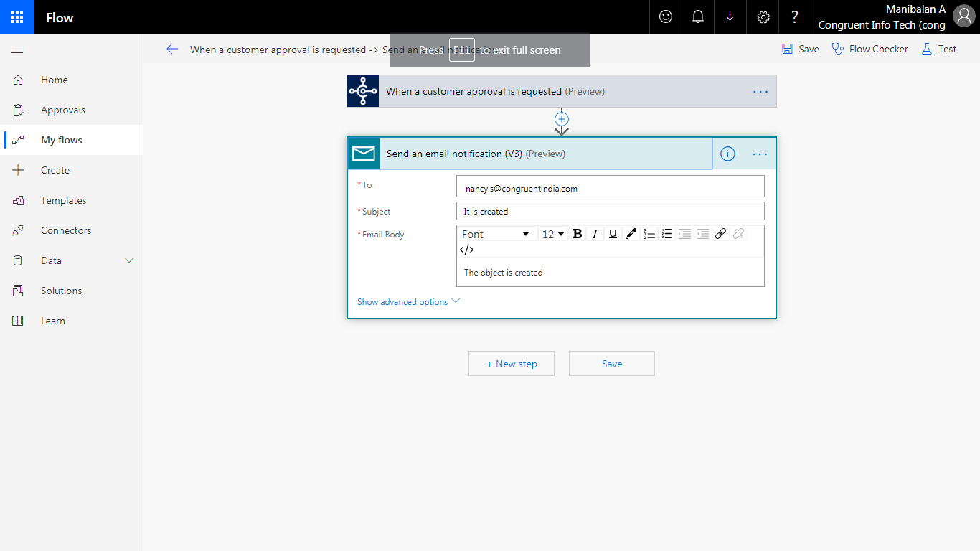Open Create in sidebar
The width and height of the screenshot is (980, 551).
pyautogui.click(x=71, y=170)
